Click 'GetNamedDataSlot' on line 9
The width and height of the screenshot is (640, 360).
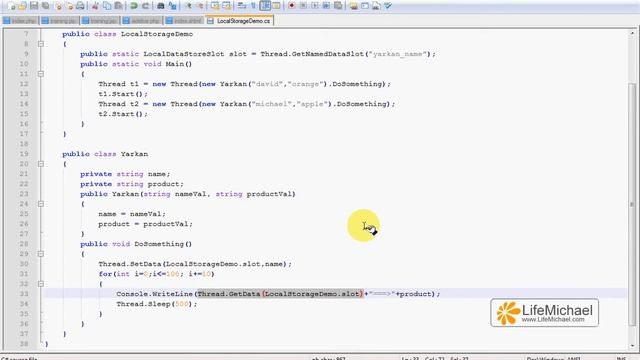(x=328, y=54)
